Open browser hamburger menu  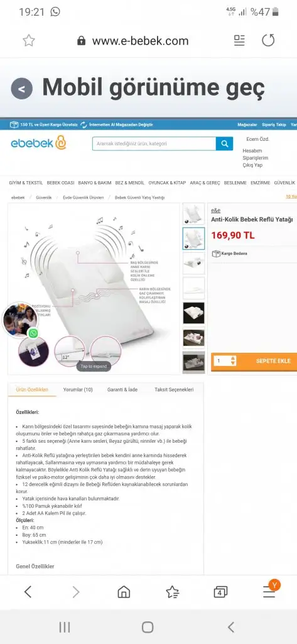[269, 592]
